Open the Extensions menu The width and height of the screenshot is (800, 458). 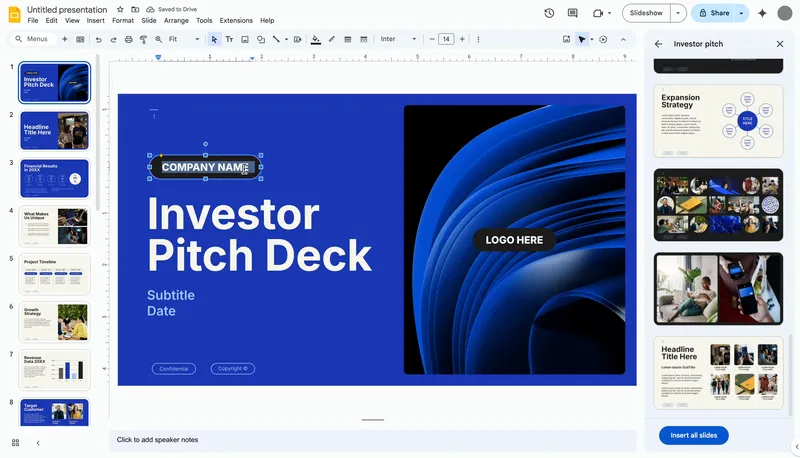pyautogui.click(x=236, y=20)
